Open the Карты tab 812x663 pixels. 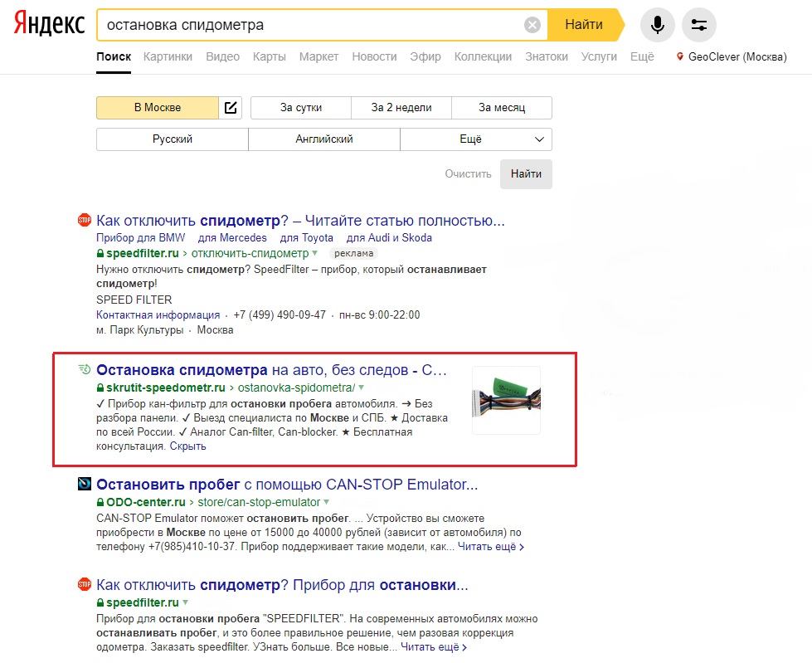click(x=270, y=56)
